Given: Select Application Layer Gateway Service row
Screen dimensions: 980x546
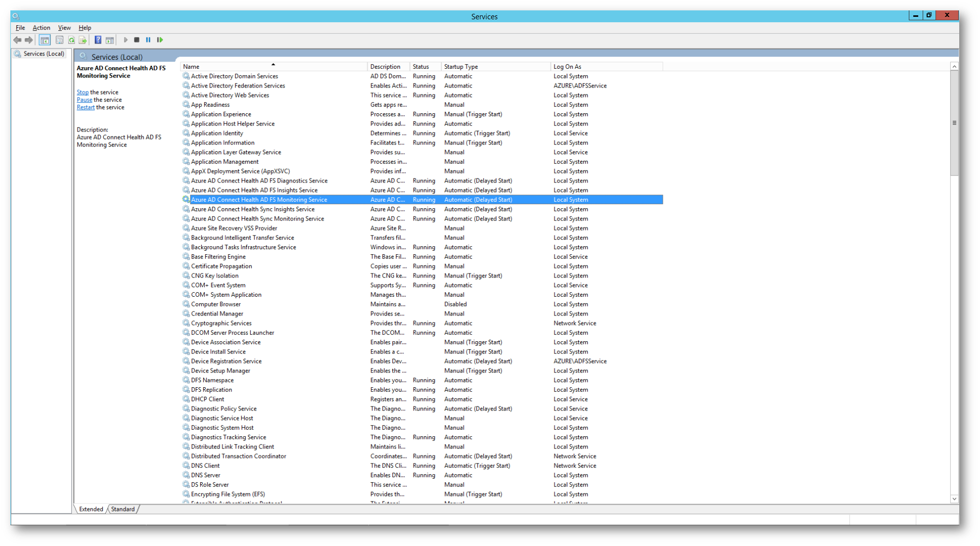Looking at the screenshot, I should (x=422, y=152).
